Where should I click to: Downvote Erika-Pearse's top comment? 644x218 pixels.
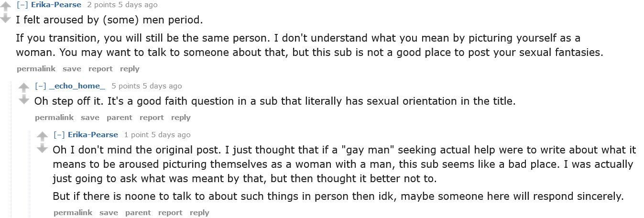click(5, 19)
